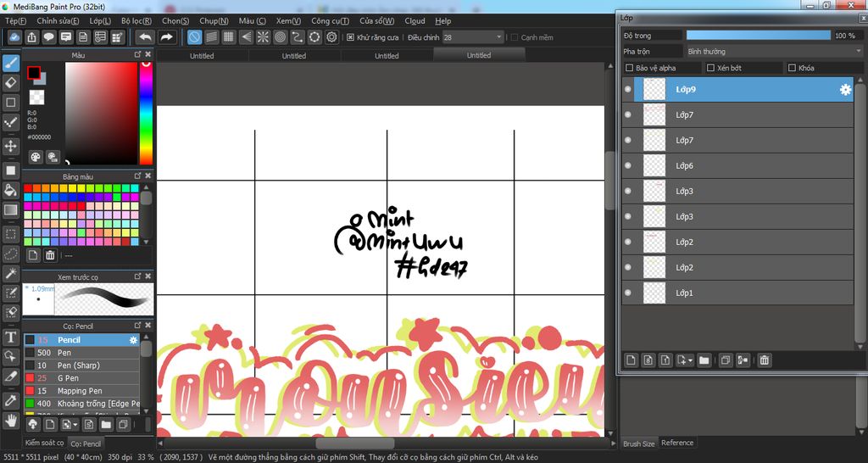
Task: Click the Redo arrow in toolbar
Action: tap(166, 37)
